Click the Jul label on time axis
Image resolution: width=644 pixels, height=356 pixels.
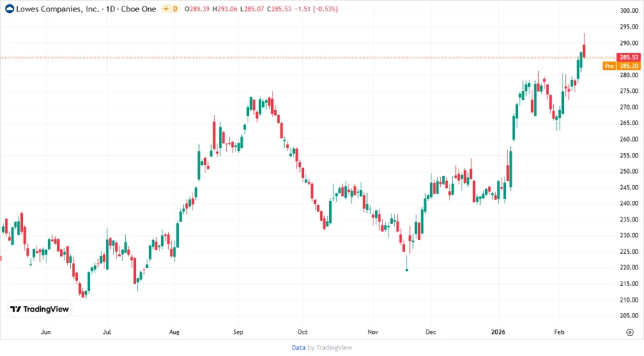[107, 332]
